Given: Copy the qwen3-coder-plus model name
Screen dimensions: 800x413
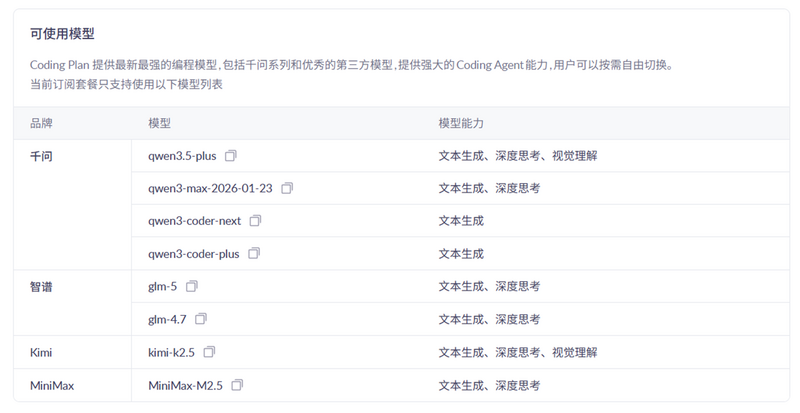Looking at the screenshot, I should coord(254,253).
